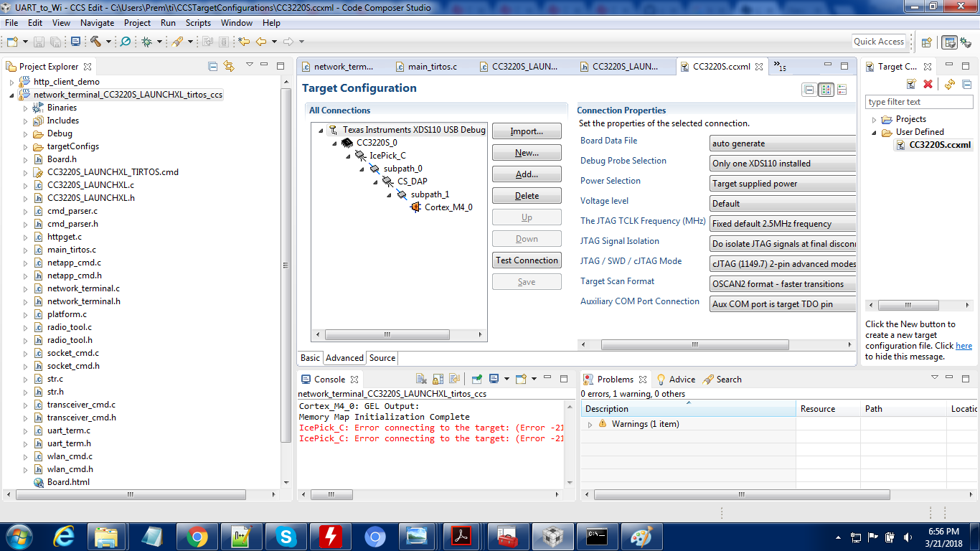Expand Warnings (1 item) in Problems

pos(590,425)
